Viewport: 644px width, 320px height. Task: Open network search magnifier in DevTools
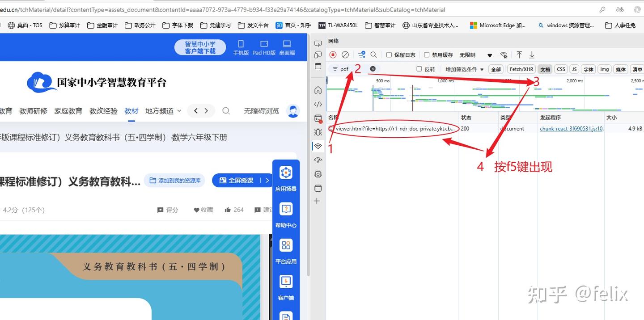[373, 55]
